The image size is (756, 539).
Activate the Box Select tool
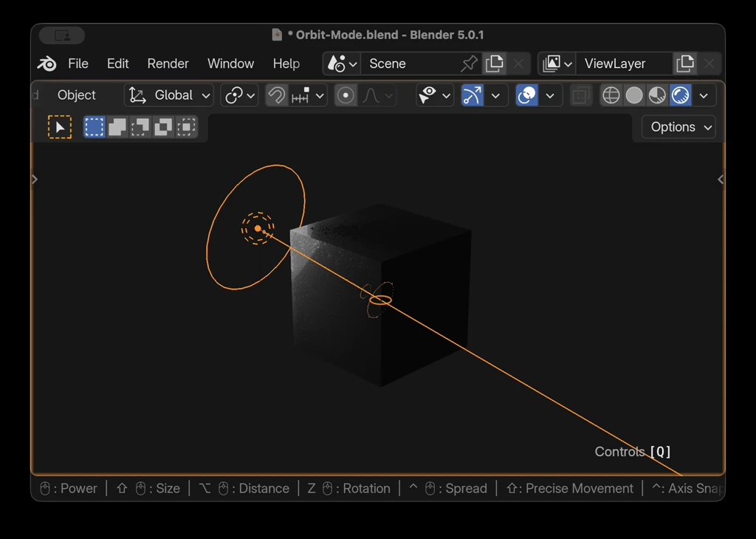point(94,126)
